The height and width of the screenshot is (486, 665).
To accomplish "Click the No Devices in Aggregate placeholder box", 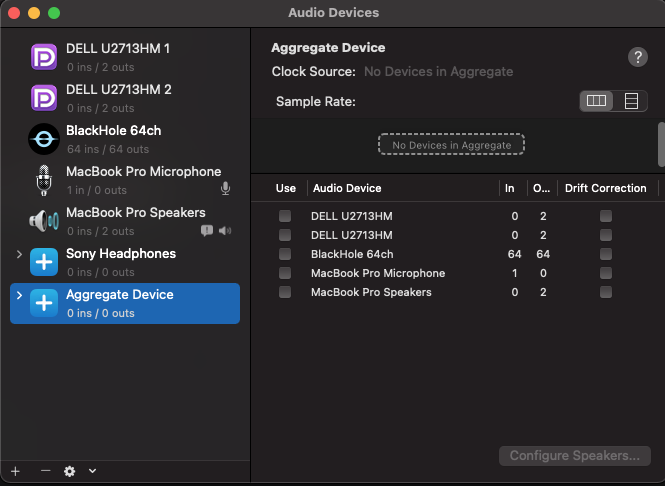I will (451, 145).
